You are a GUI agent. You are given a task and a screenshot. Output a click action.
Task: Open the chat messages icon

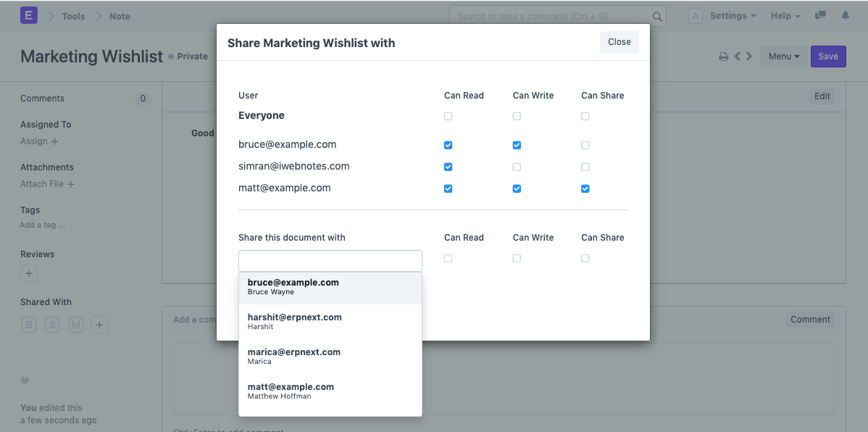pyautogui.click(x=819, y=15)
